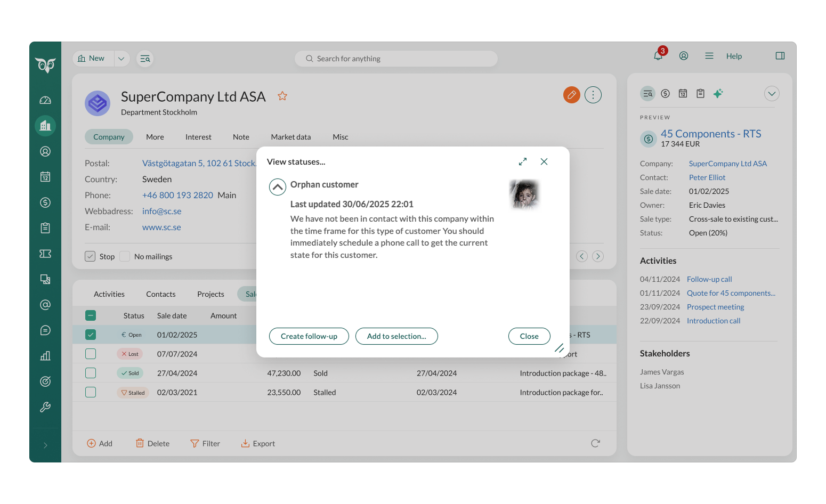This screenshot has width=826, height=504.
Task: Open the AI sparkle icon in preview panel
Action: point(718,94)
